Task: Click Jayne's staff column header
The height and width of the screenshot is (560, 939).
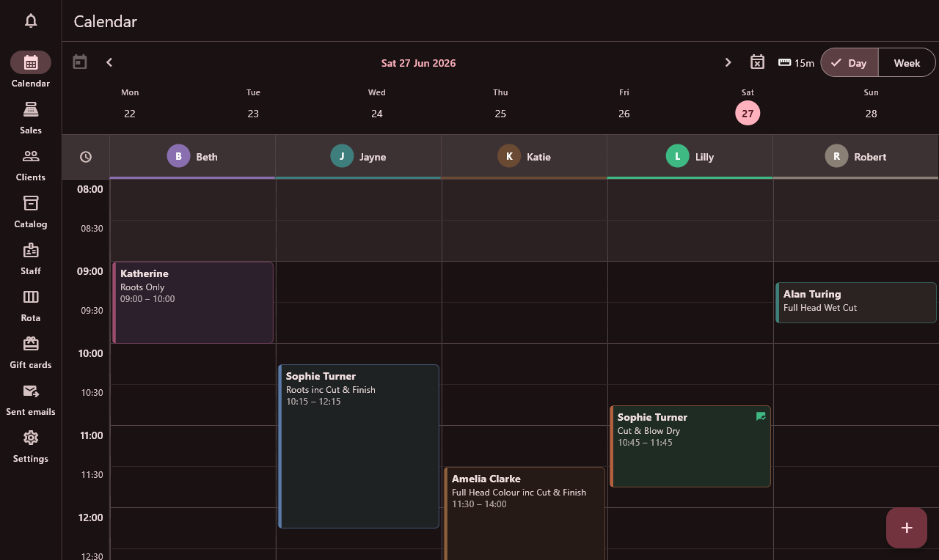Action: coord(358,156)
